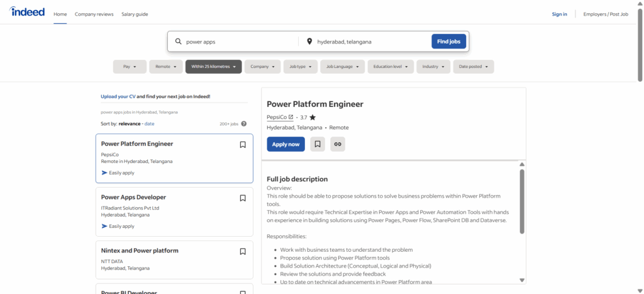Open the Company filter dropdown

262,67
